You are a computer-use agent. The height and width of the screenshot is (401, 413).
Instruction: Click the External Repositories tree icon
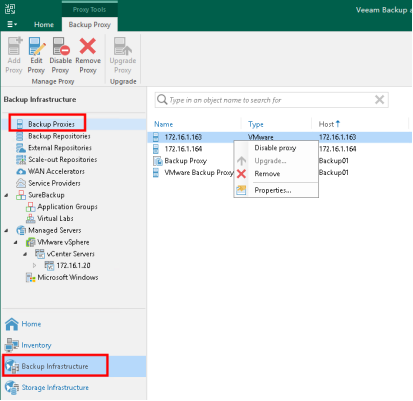pos(21,148)
